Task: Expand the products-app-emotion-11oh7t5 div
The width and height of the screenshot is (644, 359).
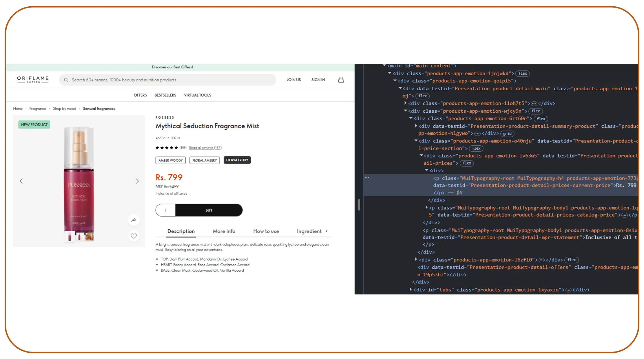Action: [405, 103]
